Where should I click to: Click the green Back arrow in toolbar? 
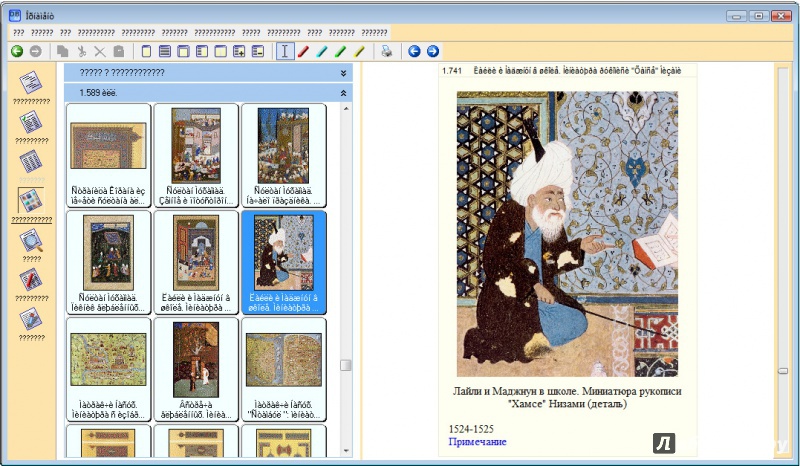pyautogui.click(x=17, y=51)
